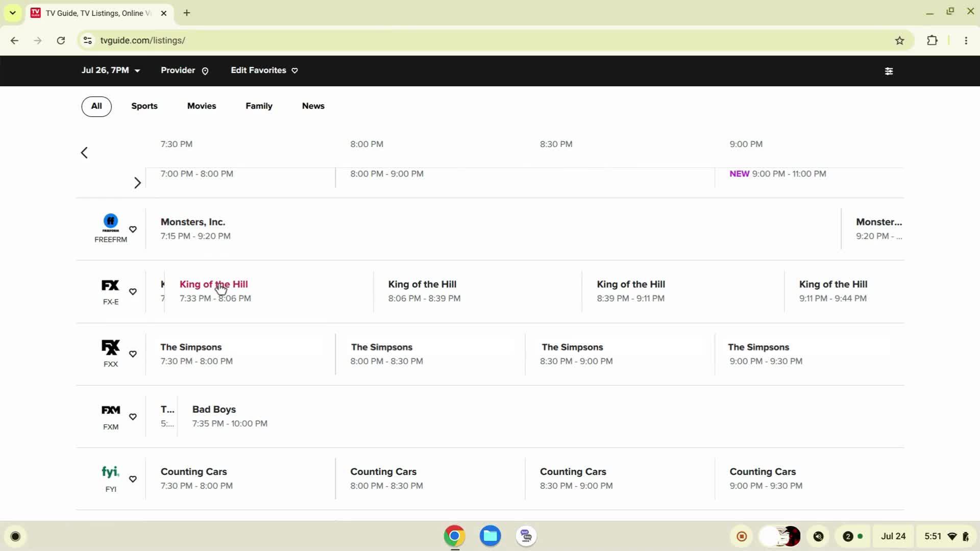The width and height of the screenshot is (980, 551).
Task: Open the listings filter settings icon
Action: click(x=889, y=71)
